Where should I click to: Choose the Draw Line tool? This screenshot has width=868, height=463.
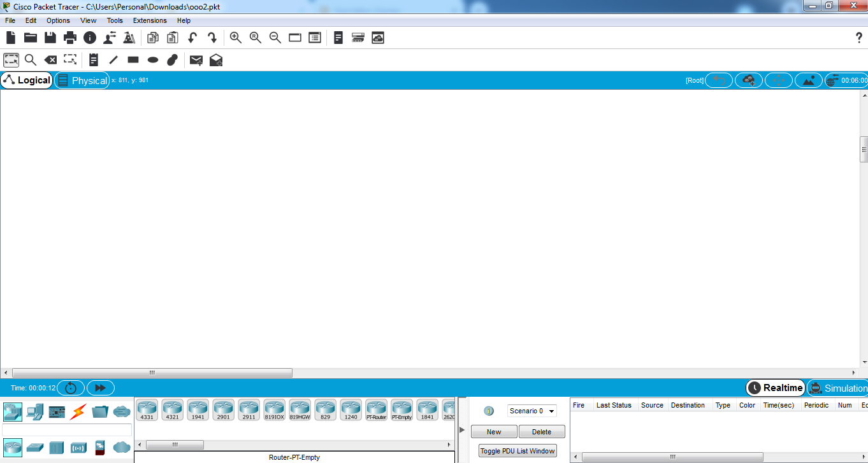113,60
